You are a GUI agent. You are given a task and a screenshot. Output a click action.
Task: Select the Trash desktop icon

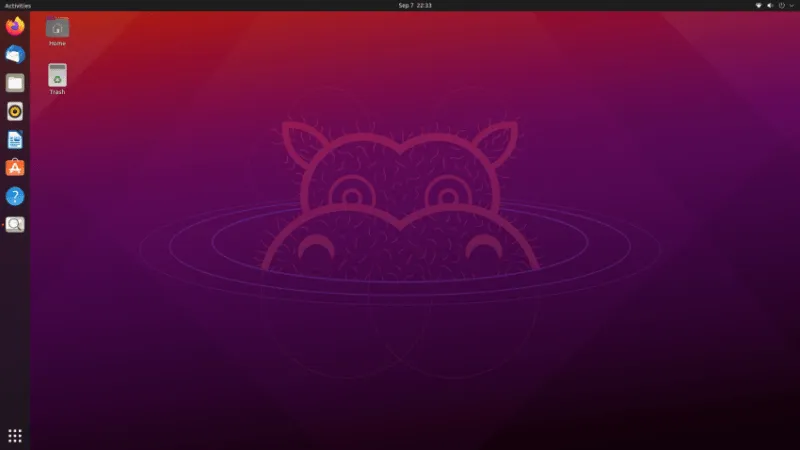coord(57,79)
